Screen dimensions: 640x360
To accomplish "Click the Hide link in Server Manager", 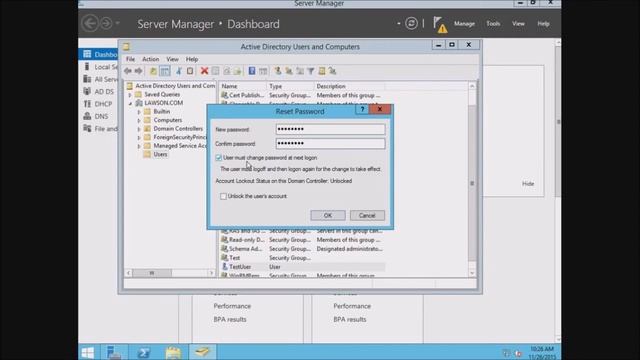I will click(x=528, y=184).
